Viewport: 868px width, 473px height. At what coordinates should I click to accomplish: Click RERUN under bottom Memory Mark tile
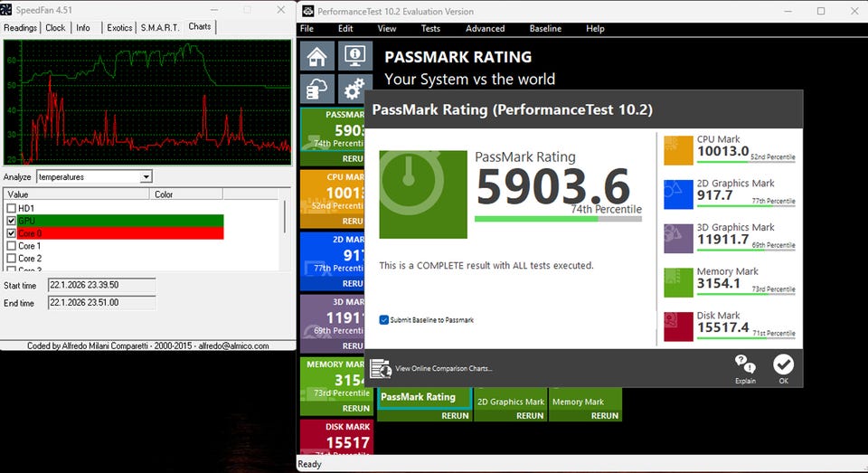coord(605,416)
